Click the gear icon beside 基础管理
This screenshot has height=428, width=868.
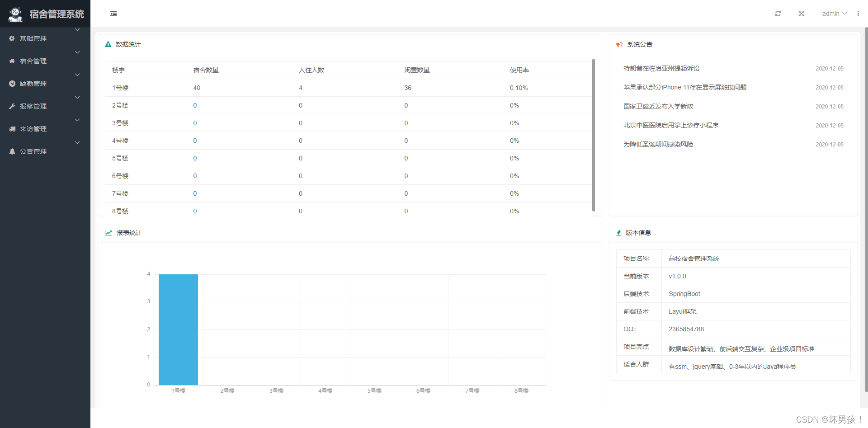12,38
